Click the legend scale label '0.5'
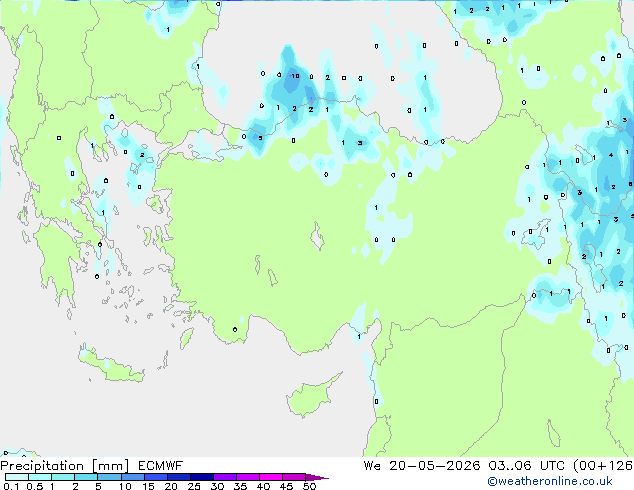 [x=34, y=486]
